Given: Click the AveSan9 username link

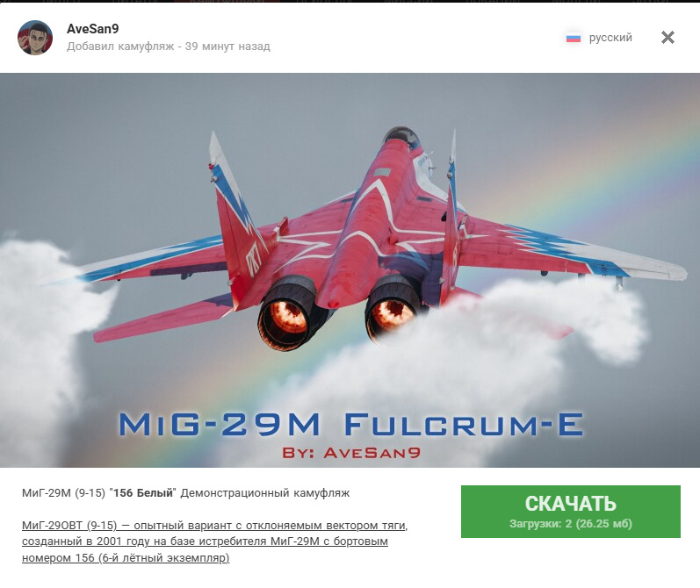Looking at the screenshot, I should [x=93, y=29].
